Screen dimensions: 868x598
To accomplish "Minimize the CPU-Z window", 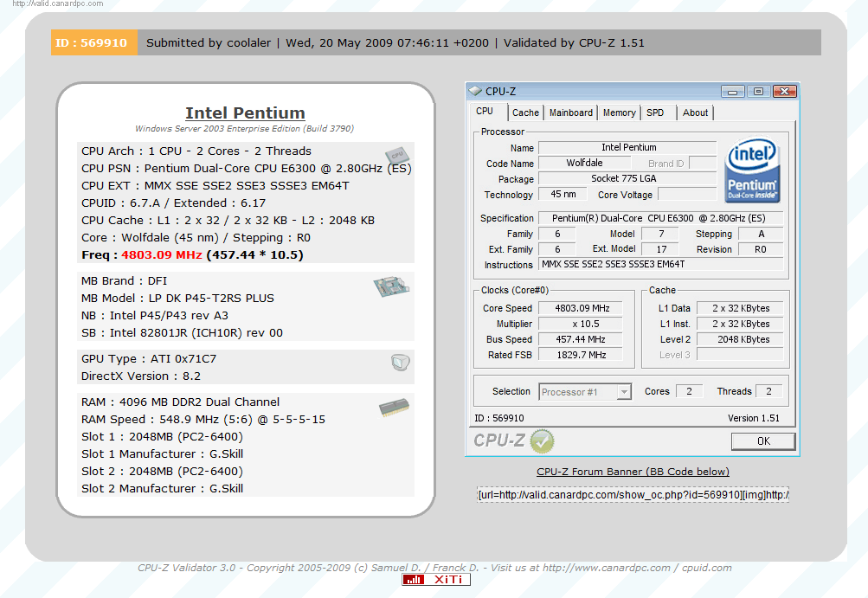I will (x=732, y=92).
